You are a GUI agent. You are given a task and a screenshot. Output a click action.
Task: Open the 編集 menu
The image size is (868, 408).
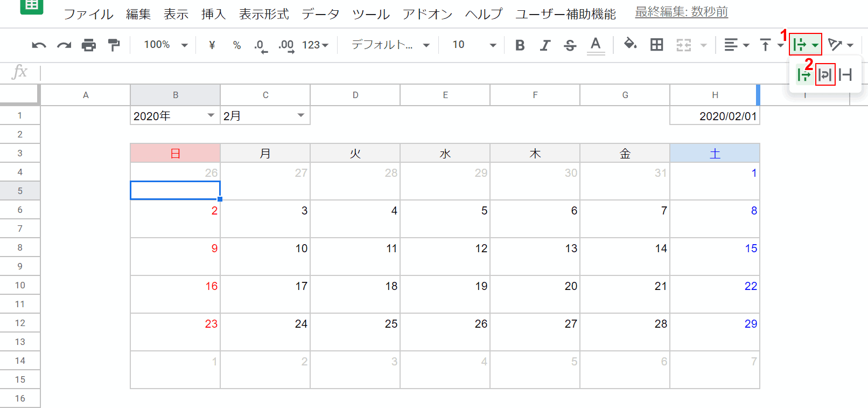[x=138, y=15]
